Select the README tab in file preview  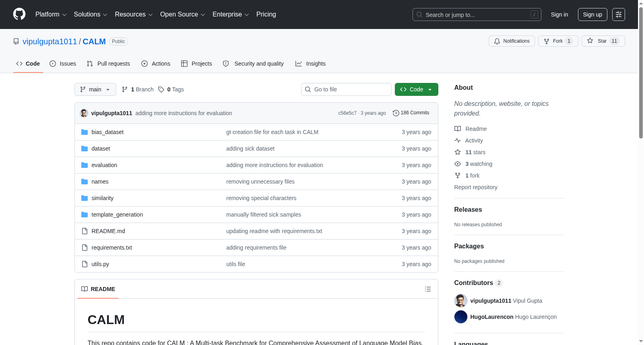[x=98, y=289]
